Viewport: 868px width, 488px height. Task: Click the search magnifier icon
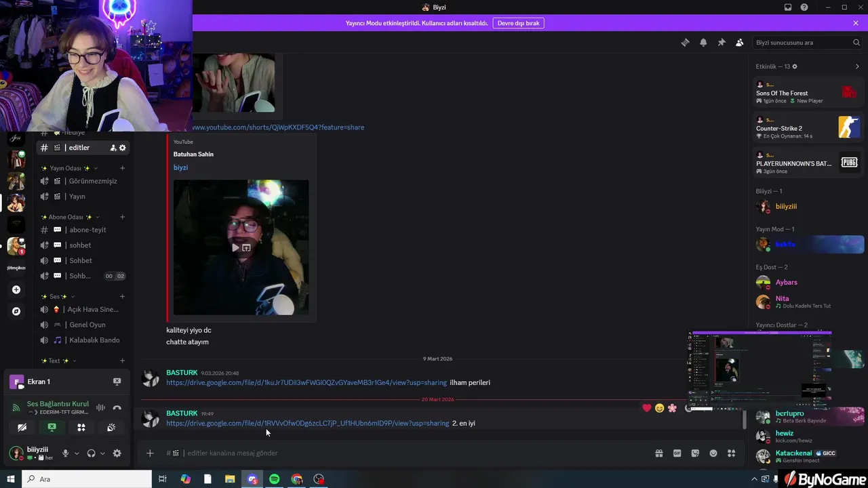click(x=856, y=42)
